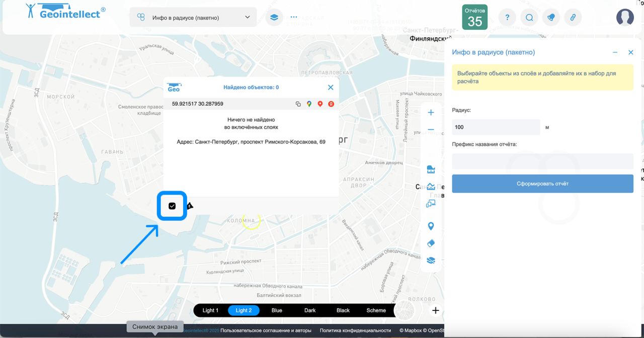The height and width of the screenshot is (338, 644).
Task: Select the Light 1 map style tab
Action: (x=210, y=310)
